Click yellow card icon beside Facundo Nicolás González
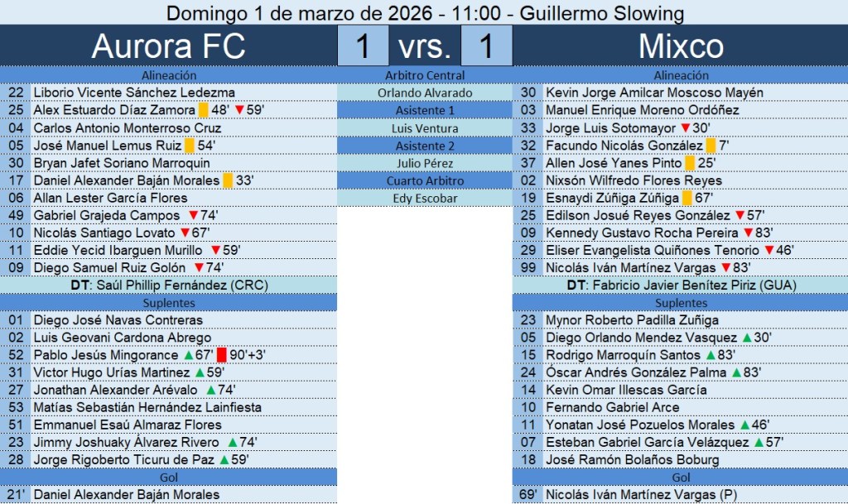 (x=711, y=146)
